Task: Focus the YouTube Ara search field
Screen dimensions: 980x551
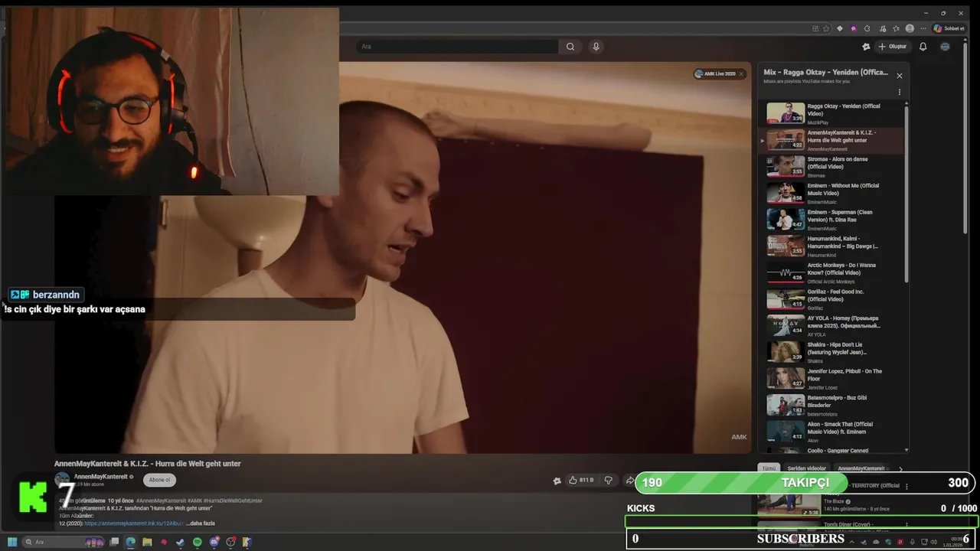Action: pyautogui.click(x=458, y=47)
